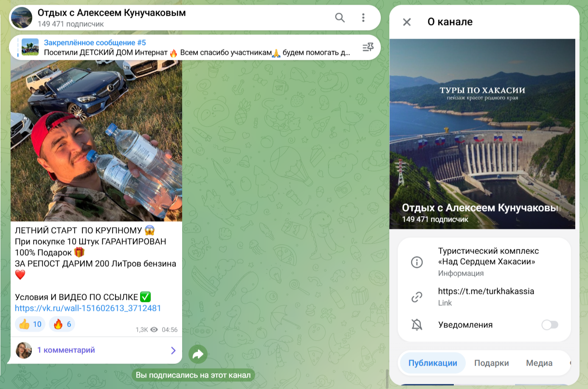Click the commenter avatar next to 1 комментарий
This screenshot has width=588, height=389.
click(24, 350)
